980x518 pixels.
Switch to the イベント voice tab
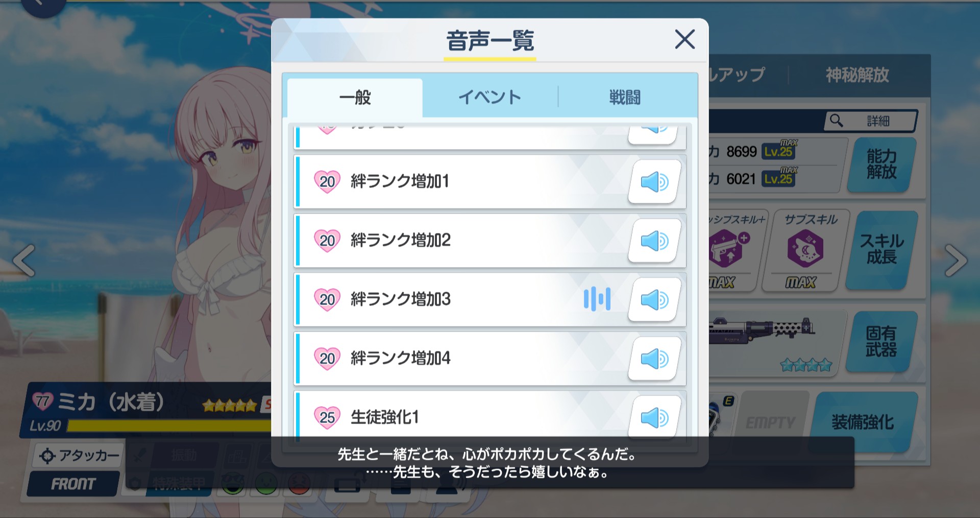[x=490, y=97]
